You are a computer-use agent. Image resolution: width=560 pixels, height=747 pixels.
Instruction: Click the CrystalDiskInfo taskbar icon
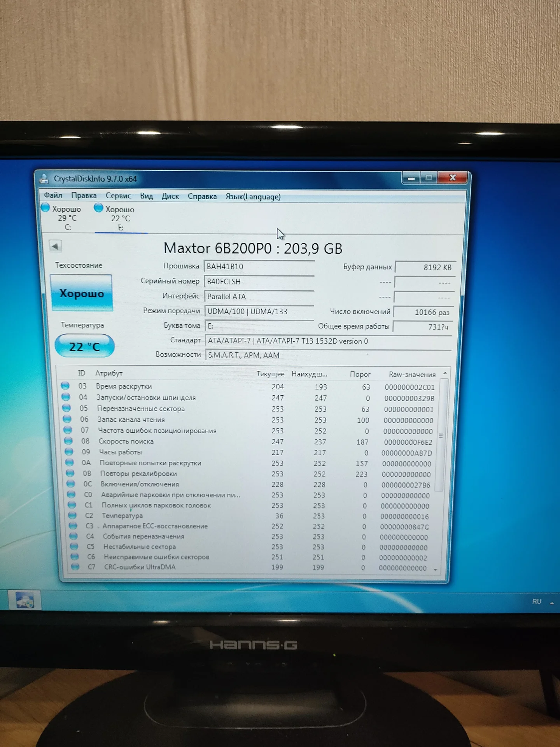[25, 600]
